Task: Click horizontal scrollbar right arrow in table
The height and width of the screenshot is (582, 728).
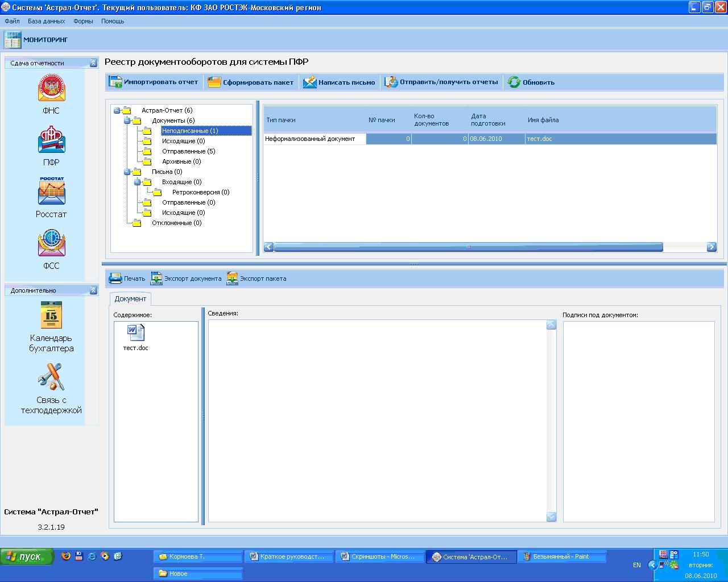Action: click(x=712, y=247)
